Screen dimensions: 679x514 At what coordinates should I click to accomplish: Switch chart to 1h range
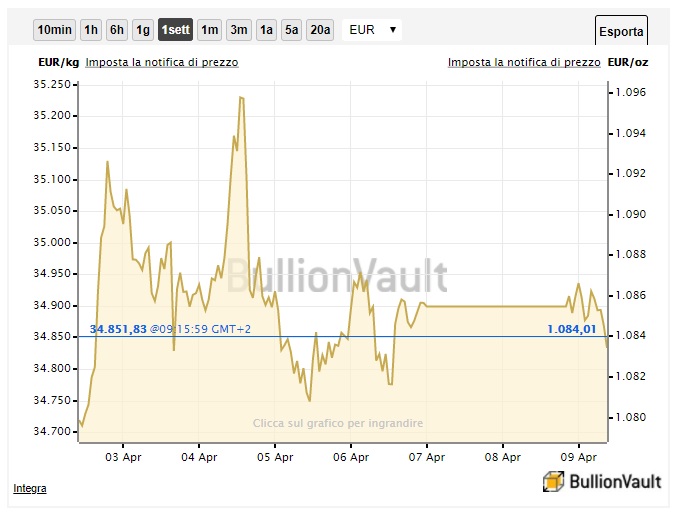(x=91, y=30)
